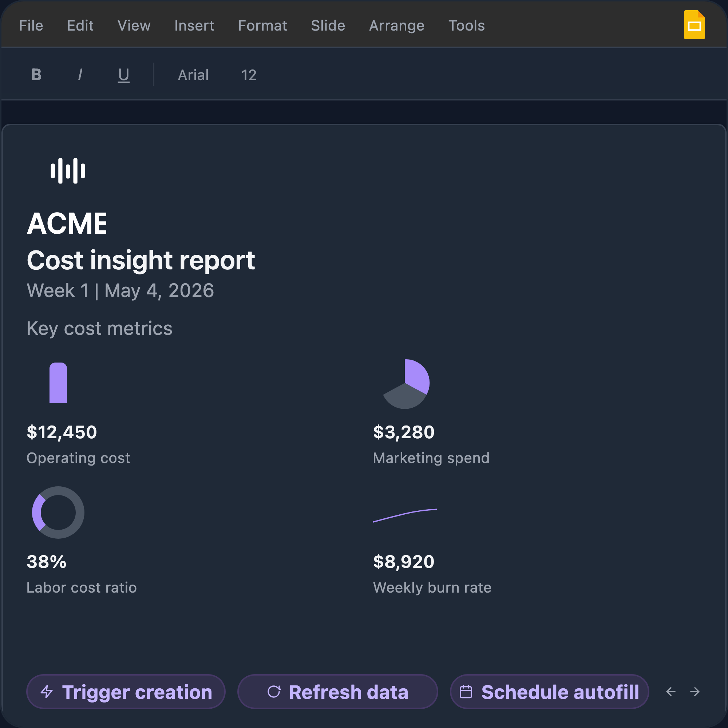Toggle italic formatting
Screen dimensions: 728x728
tap(80, 75)
